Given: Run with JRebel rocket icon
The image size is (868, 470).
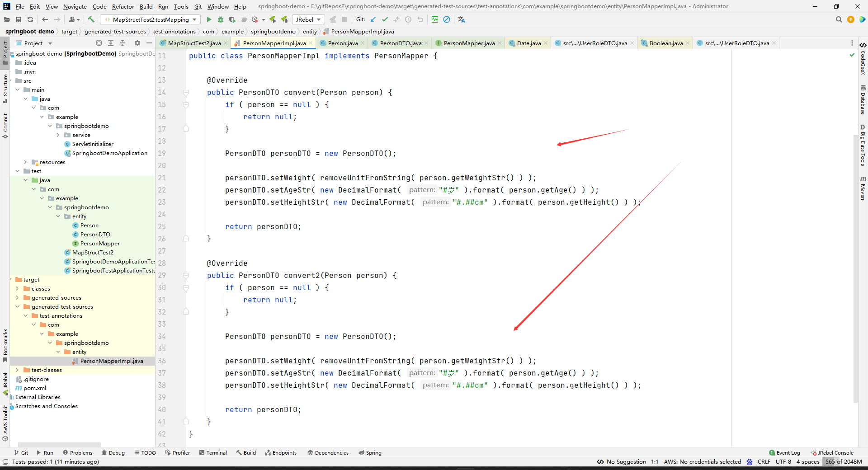Looking at the screenshot, I should (273, 19).
